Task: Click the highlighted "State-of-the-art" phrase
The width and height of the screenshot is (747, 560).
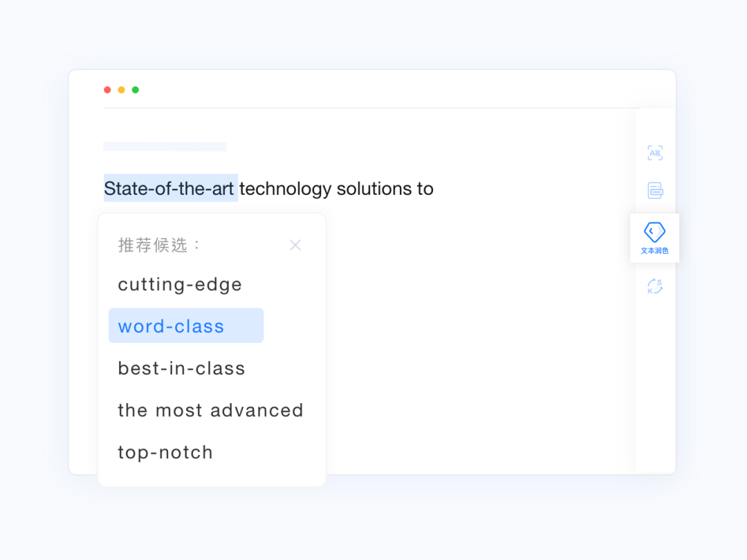Action: coord(170,188)
